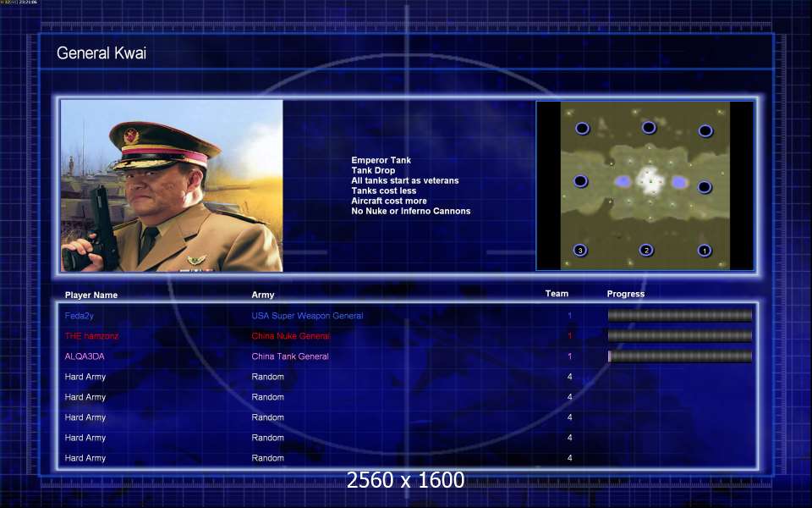The image size is (812, 508).
Task: Click 'USA Super Weapon General' army entry
Action: (x=307, y=316)
